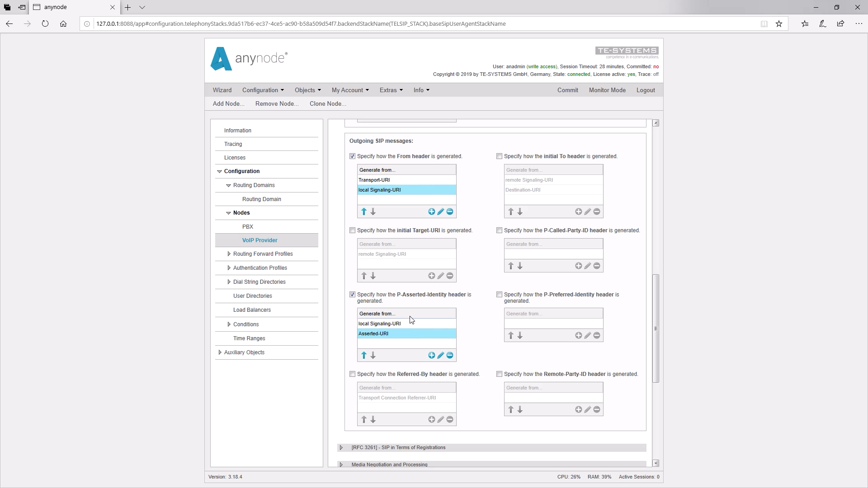Click remove icon in Remote-Party-ID list
868x488 pixels.
pyautogui.click(x=597, y=409)
